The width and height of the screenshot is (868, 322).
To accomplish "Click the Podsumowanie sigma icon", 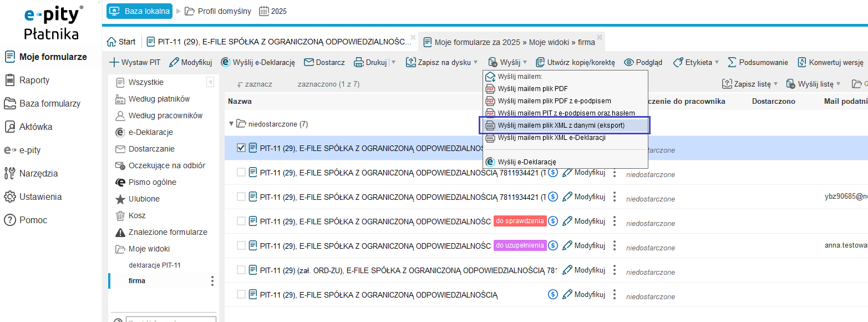I will click(x=732, y=63).
